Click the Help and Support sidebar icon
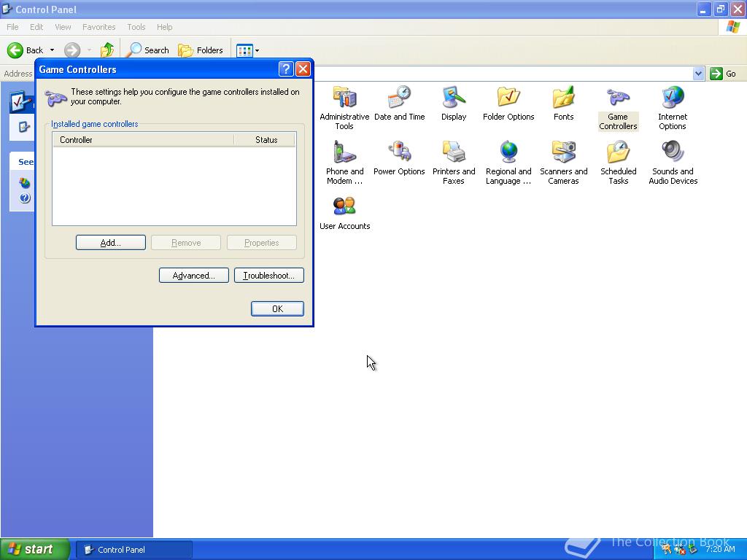The height and width of the screenshot is (560, 747). tap(25, 198)
